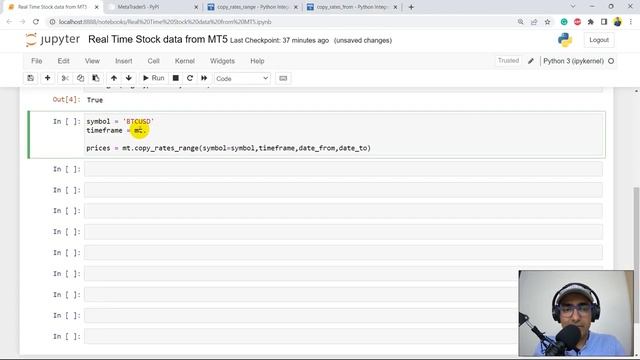Open the browser profile avatar
Screen dimensions: 640x360
(618, 22)
